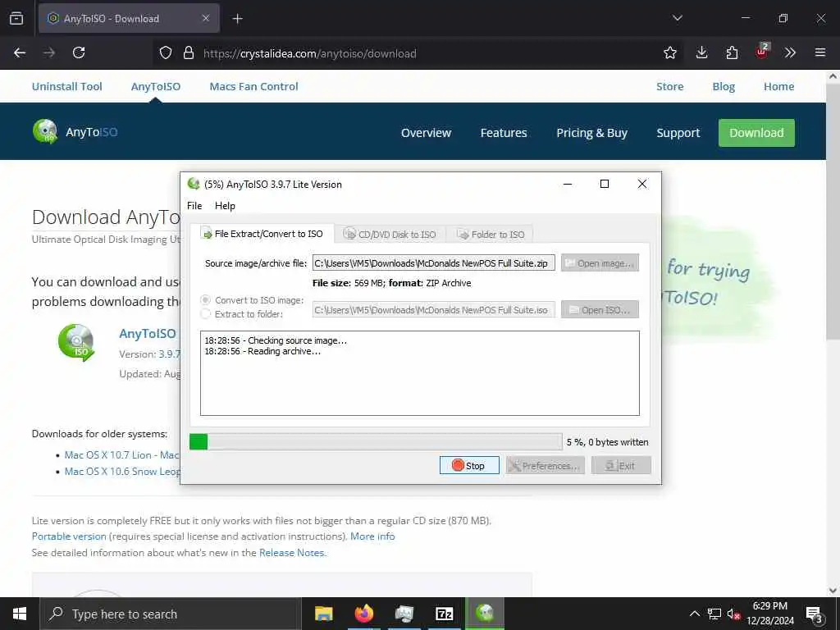The width and height of the screenshot is (840, 630).
Task: Open Firefox hamburger application menu
Action: [819, 52]
